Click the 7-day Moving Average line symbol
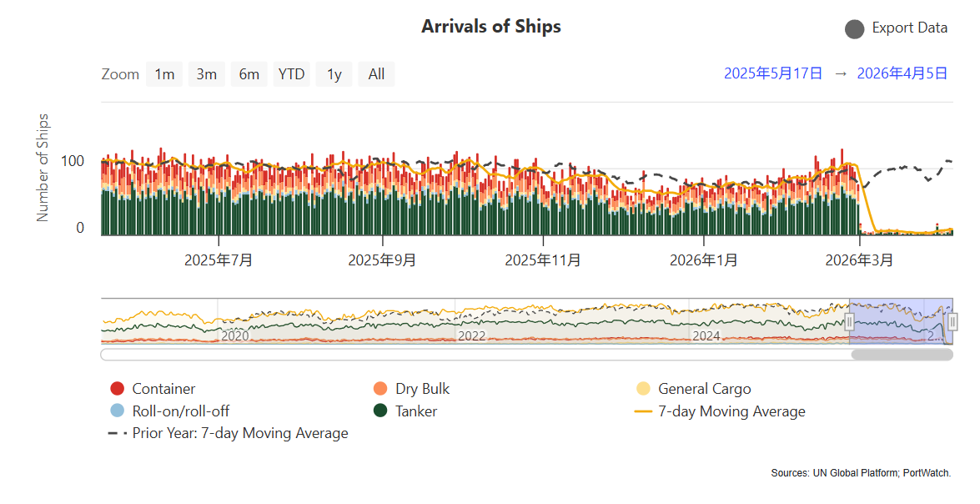Screen dimensions: 980x504 [x=644, y=411]
